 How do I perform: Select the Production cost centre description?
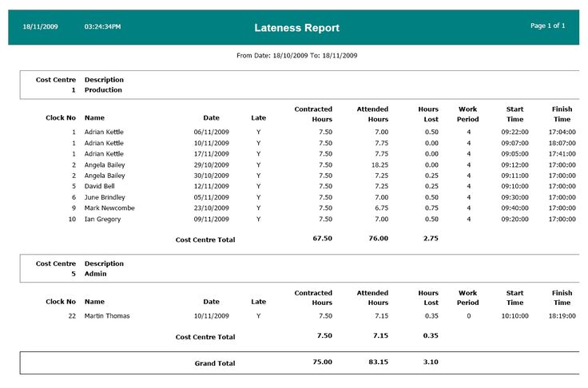tap(103, 90)
